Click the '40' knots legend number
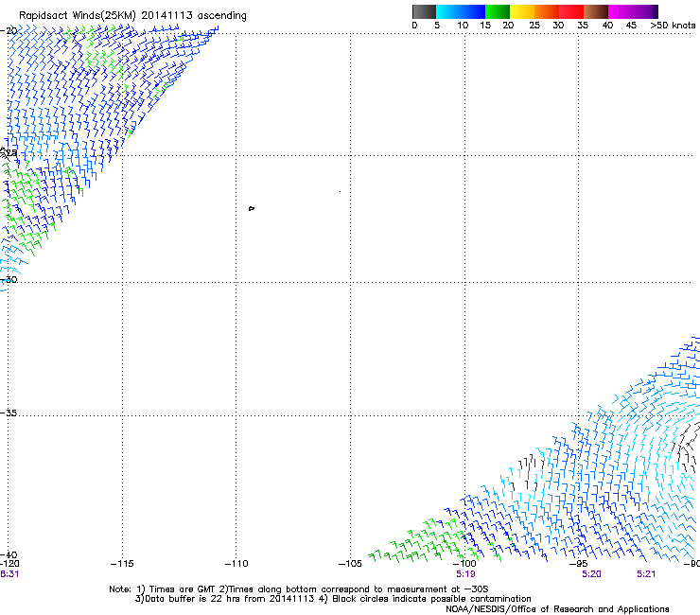Viewport: 700px width, 615px height. pyautogui.click(x=607, y=26)
